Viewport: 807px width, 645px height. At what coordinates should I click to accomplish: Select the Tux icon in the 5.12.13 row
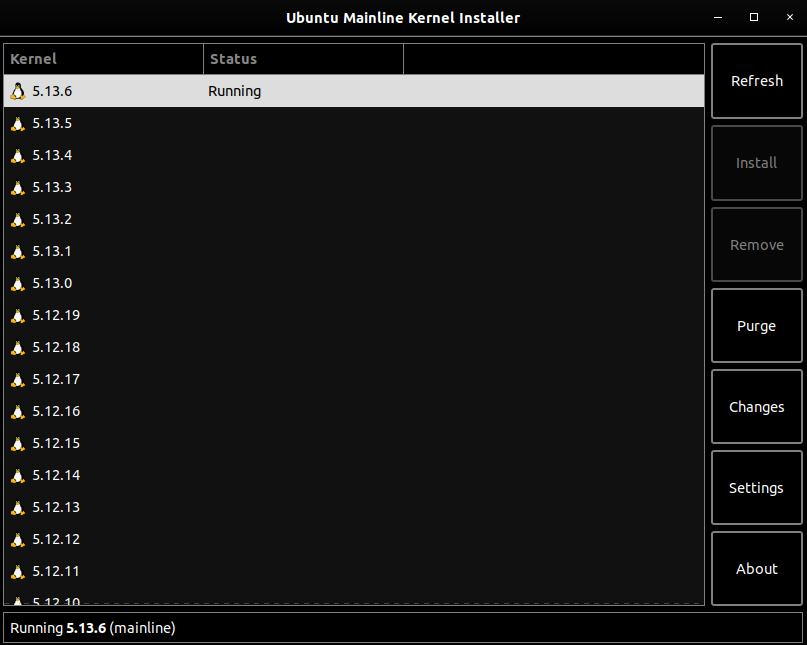[18, 507]
